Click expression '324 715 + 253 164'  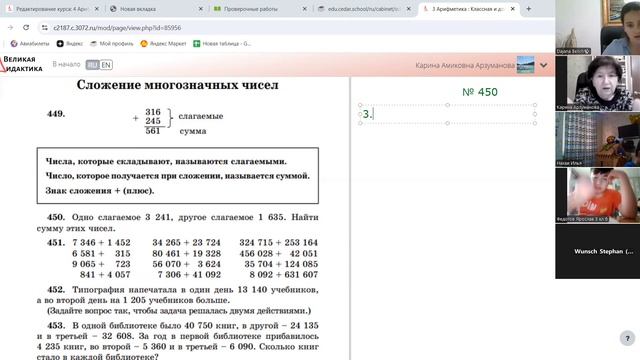278,242
